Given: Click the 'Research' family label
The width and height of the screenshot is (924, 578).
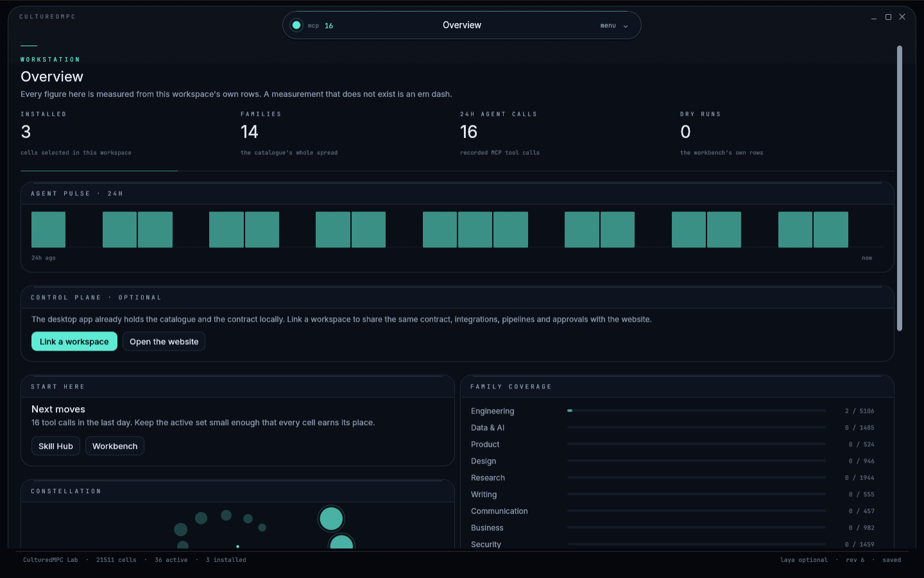Looking at the screenshot, I should [x=488, y=478].
